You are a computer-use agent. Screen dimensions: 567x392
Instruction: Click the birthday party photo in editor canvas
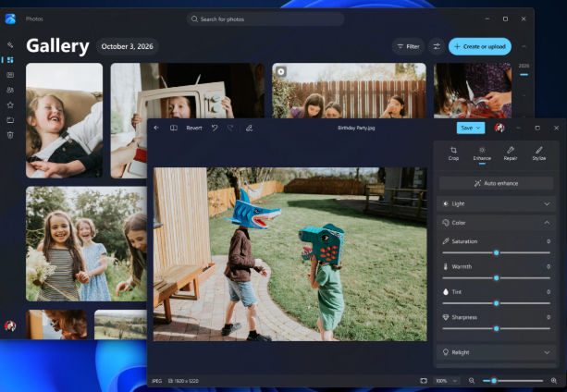290,254
